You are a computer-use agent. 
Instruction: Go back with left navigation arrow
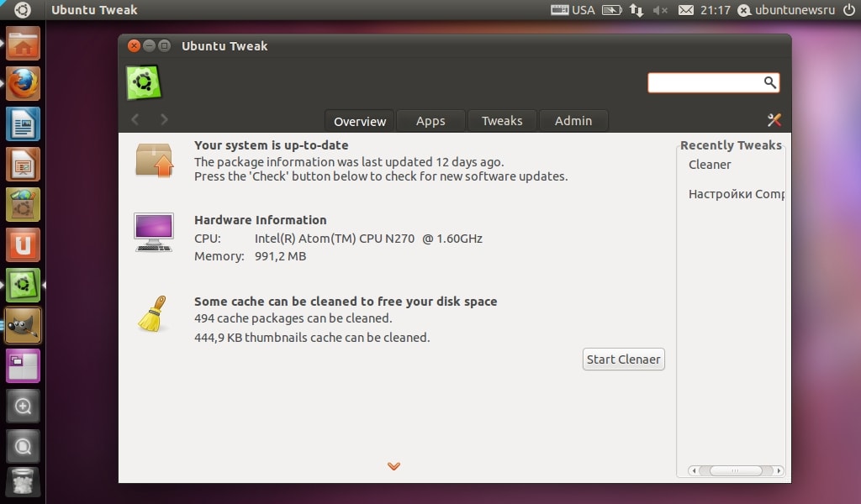(135, 119)
